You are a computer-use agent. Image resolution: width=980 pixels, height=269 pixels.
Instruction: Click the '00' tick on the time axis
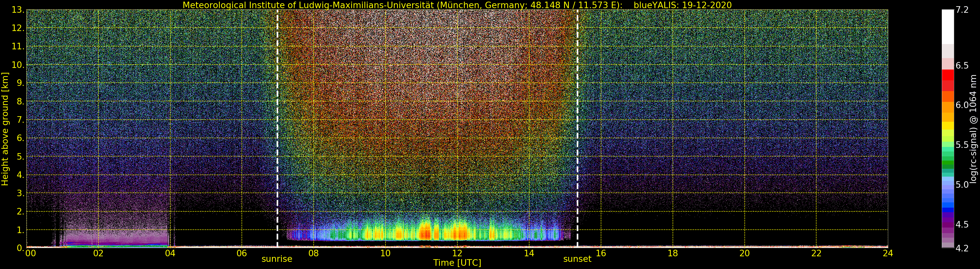coord(30,253)
